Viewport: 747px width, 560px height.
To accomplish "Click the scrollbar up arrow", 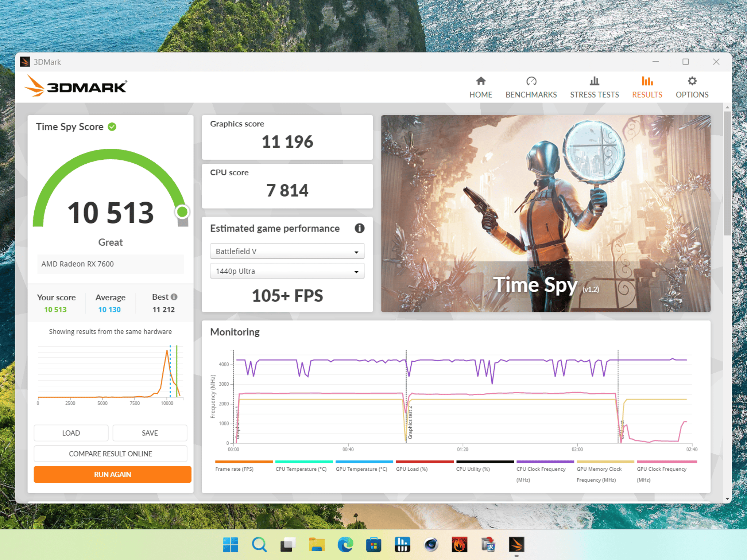I will pyautogui.click(x=727, y=108).
